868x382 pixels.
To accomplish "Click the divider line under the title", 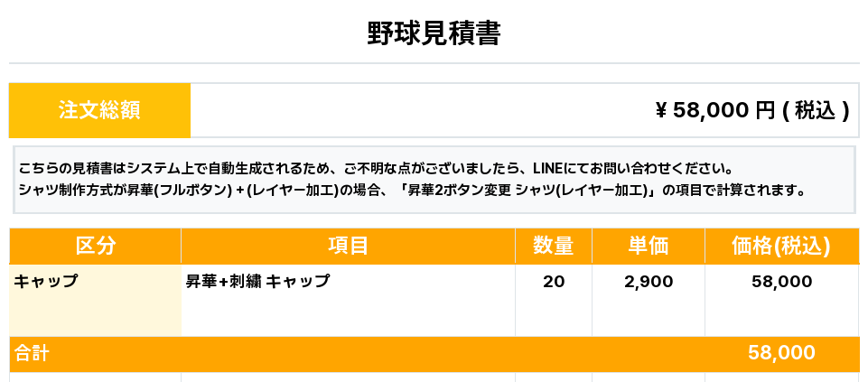I will pos(434,63).
